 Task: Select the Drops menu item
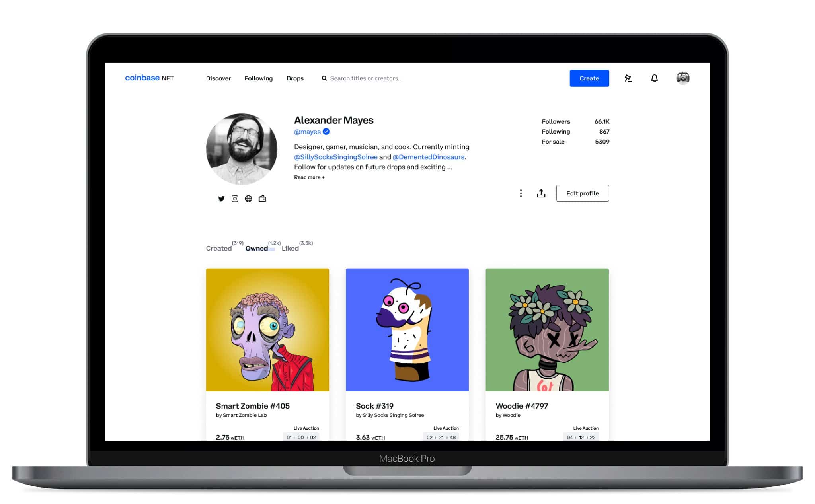(294, 78)
